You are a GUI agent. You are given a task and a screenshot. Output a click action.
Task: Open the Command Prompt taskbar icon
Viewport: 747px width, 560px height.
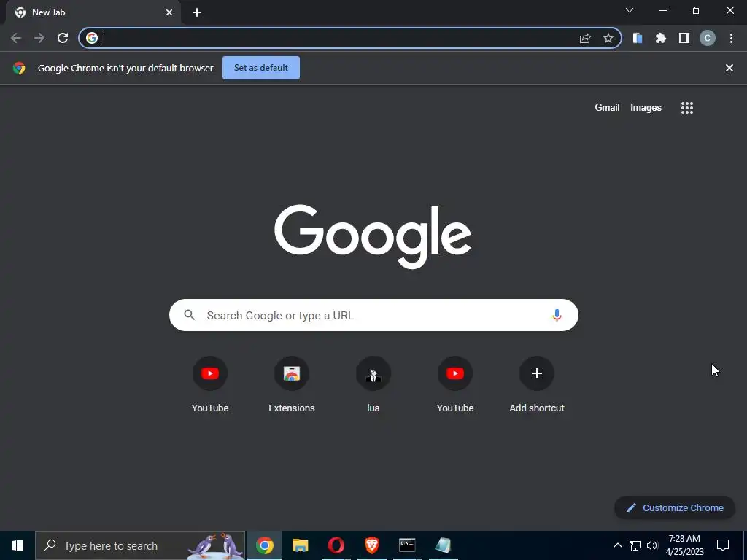click(x=407, y=545)
